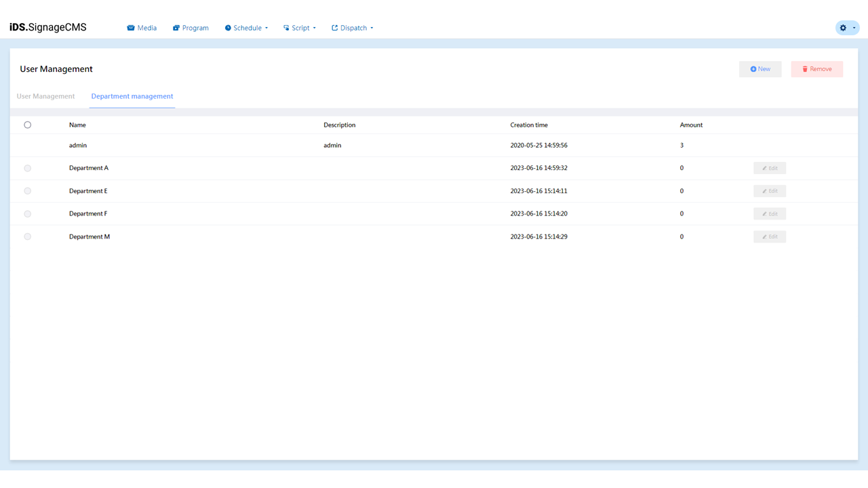Click the Program icon in the navigation
868x488 pixels.
(175, 28)
